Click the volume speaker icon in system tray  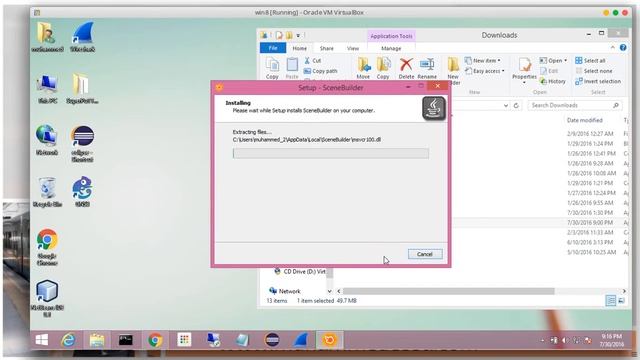click(x=564, y=340)
